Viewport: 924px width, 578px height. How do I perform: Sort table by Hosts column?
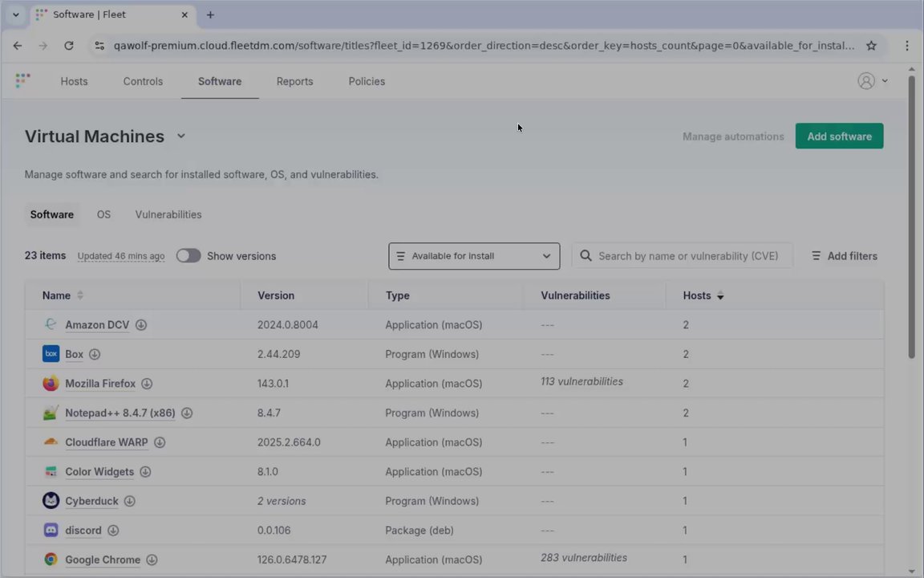(703, 295)
